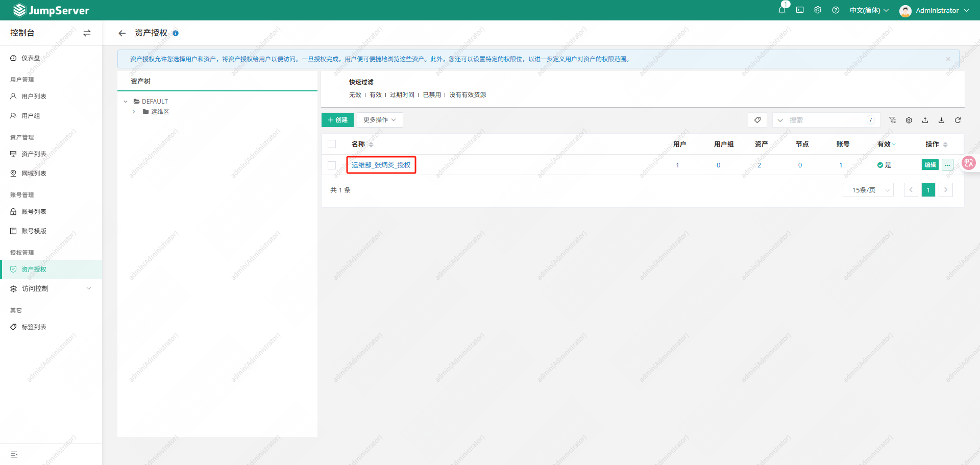Click the Administrator avatar
The width and height of the screenshot is (980, 465).
tap(905, 11)
